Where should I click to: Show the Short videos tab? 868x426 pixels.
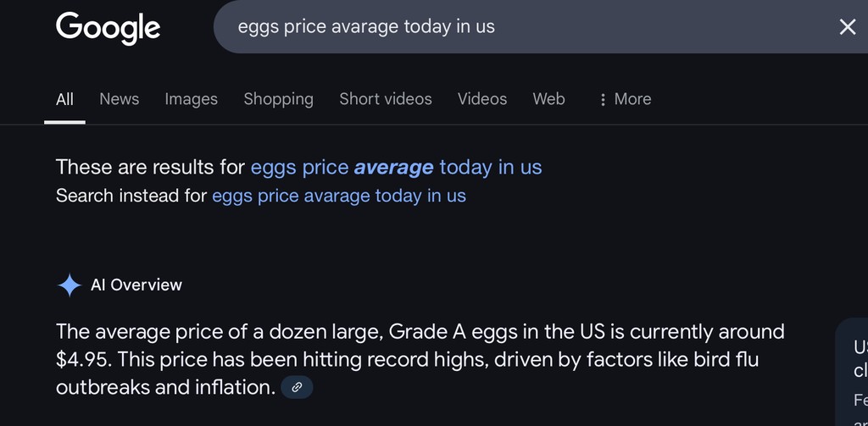tap(385, 99)
